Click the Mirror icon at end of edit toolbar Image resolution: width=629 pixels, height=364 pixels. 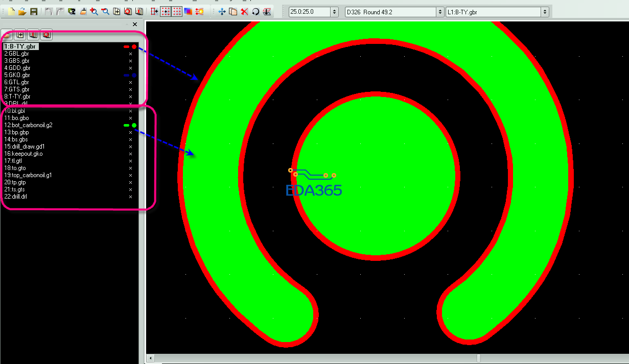(267, 11)
